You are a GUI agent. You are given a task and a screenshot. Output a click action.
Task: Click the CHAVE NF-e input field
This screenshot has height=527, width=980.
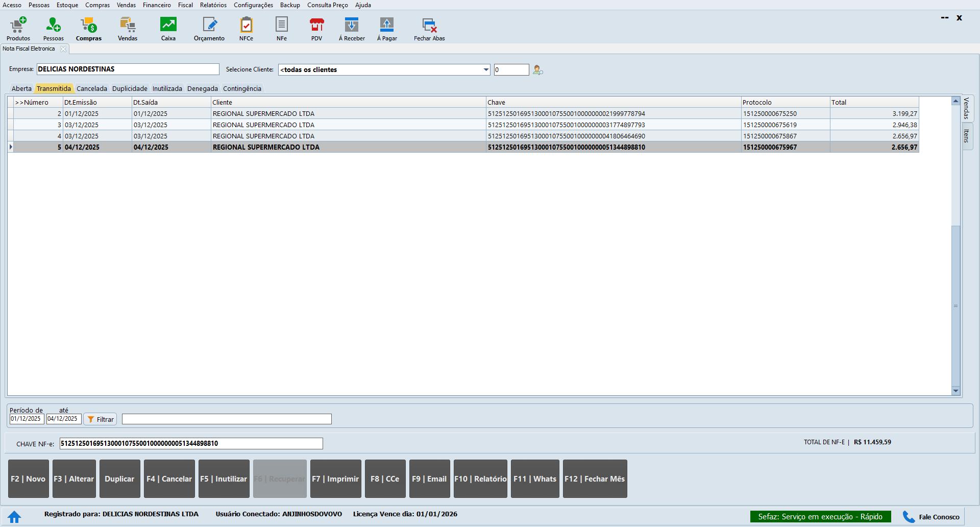(x=191, y=443)
